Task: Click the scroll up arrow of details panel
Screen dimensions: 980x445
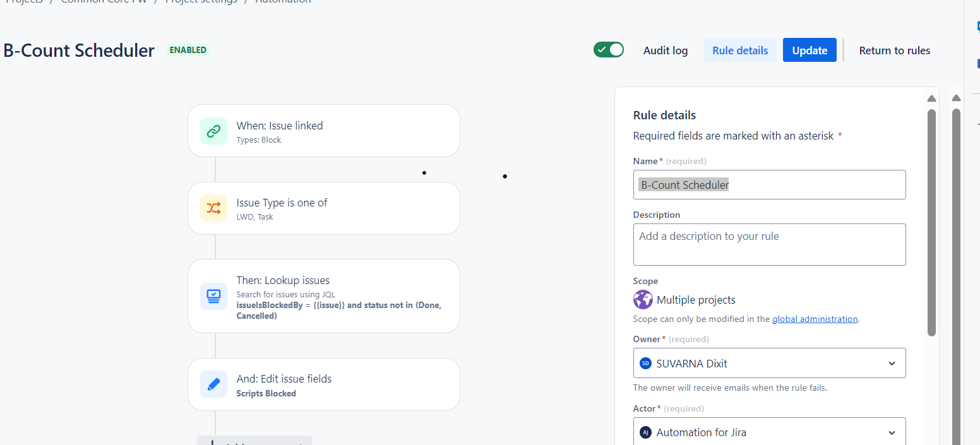Action: point(931,98)
